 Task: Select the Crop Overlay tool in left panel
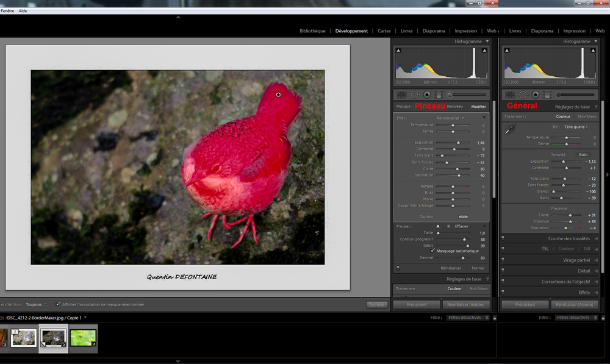tap(401, 95)
